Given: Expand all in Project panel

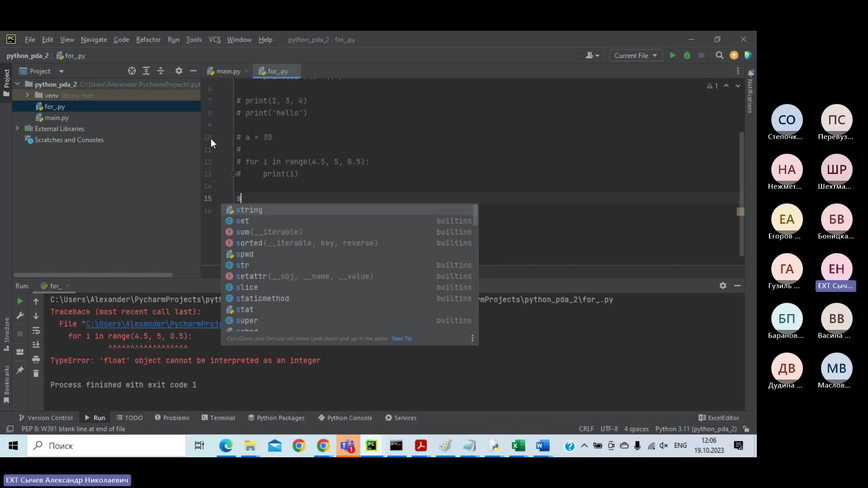Looking at the screenshot, I should [x=146, y=71].
